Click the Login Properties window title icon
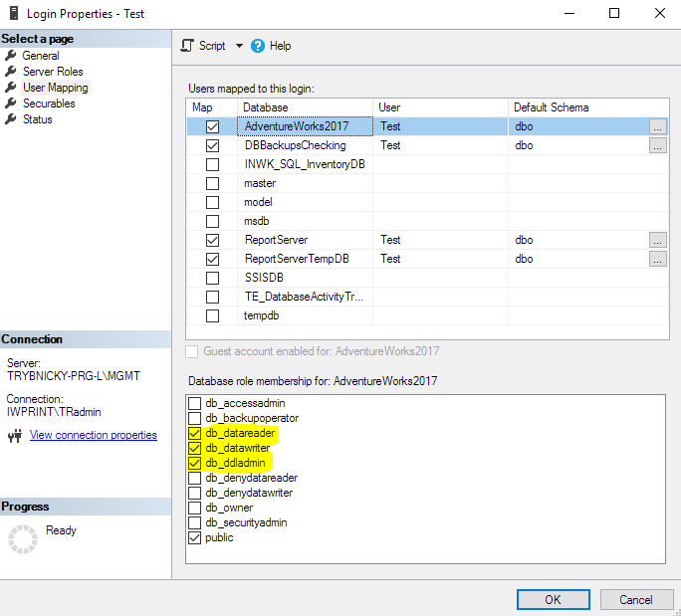681x616 pixels. click(x=14, y=13)
